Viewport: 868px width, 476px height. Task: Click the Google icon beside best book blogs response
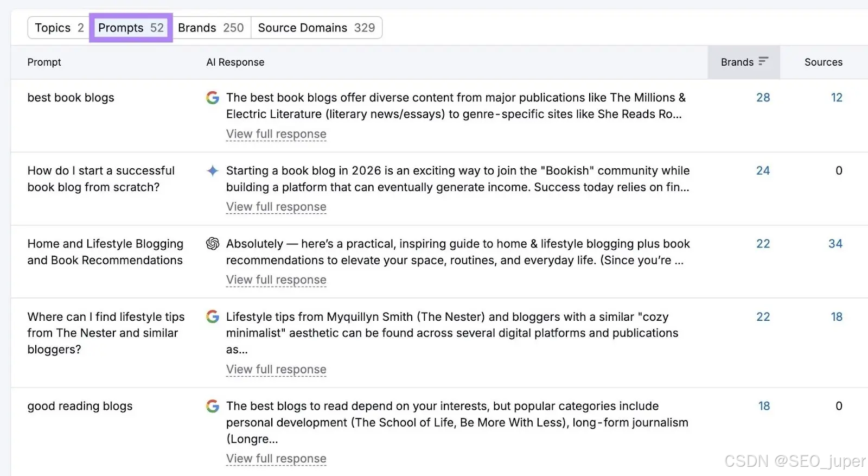click(213, 98)
